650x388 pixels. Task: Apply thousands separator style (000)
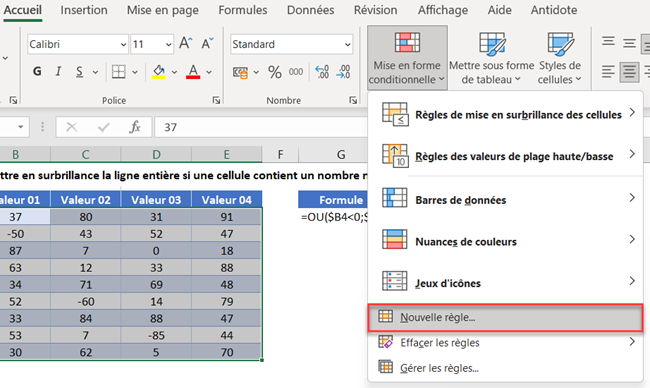click(296, 72)
